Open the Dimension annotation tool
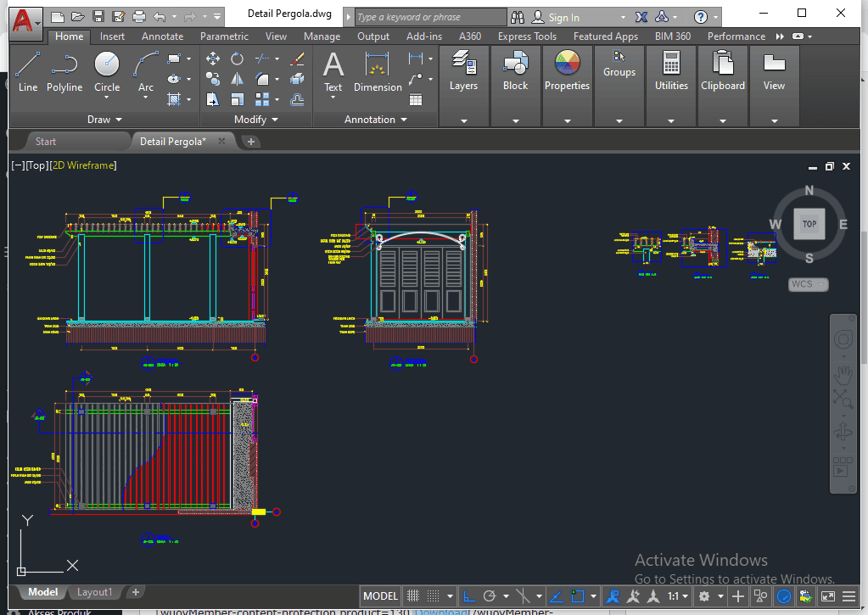868x615 pixels. (x=378, y=71)
